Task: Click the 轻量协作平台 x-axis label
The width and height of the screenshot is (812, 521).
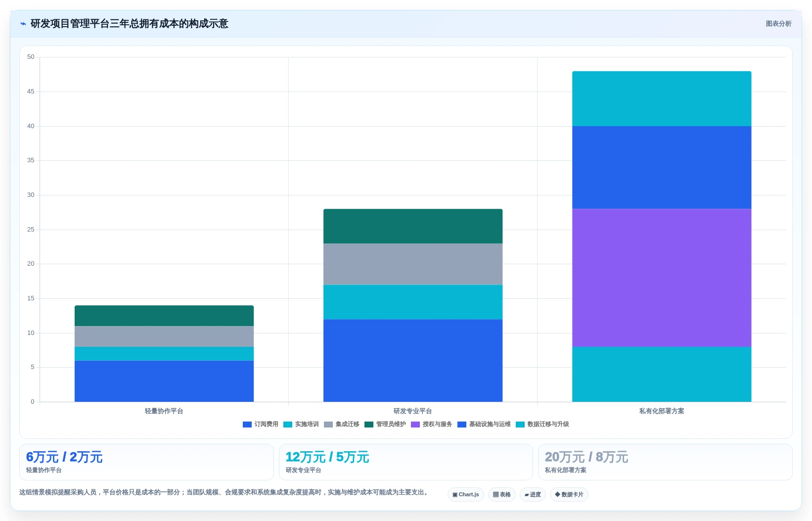Action: 164,411
